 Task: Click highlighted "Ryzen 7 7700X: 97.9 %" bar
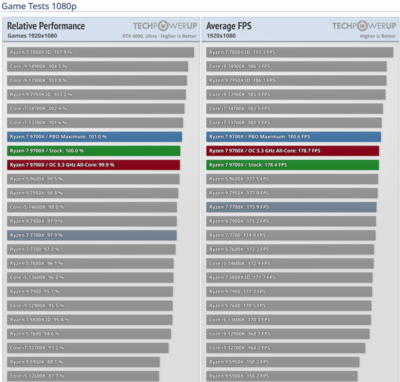click(x=92, y=235)
